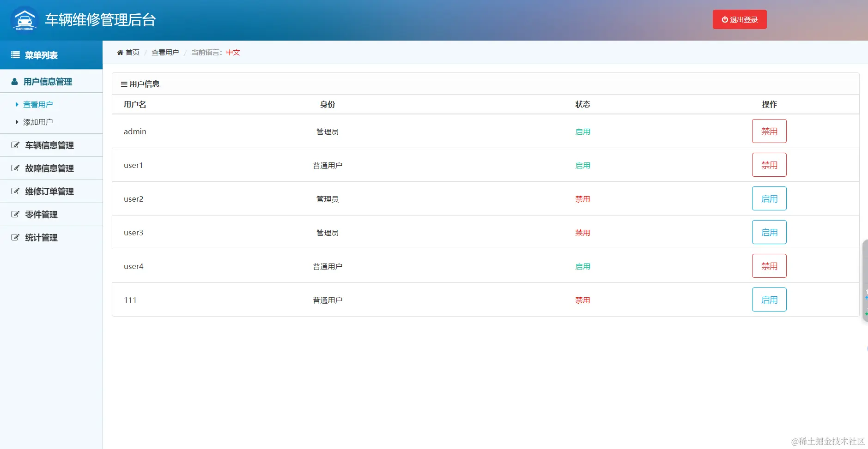The width and height of the screenshot is (868, 449).
Task: Click the list icon beside 用户信息 heading
Action: pos(124,84)
